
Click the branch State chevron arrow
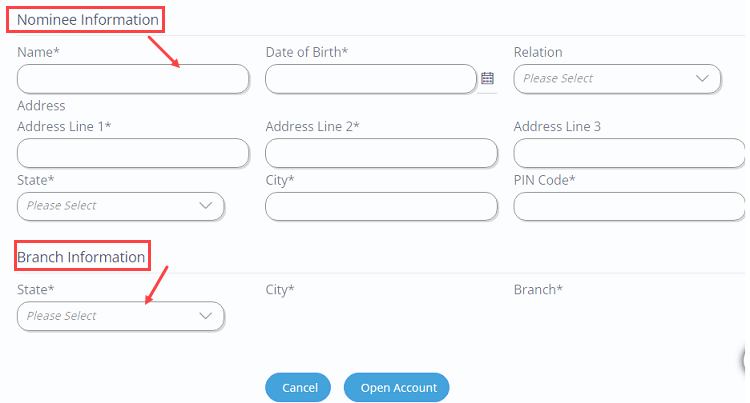tap(206, 316)
